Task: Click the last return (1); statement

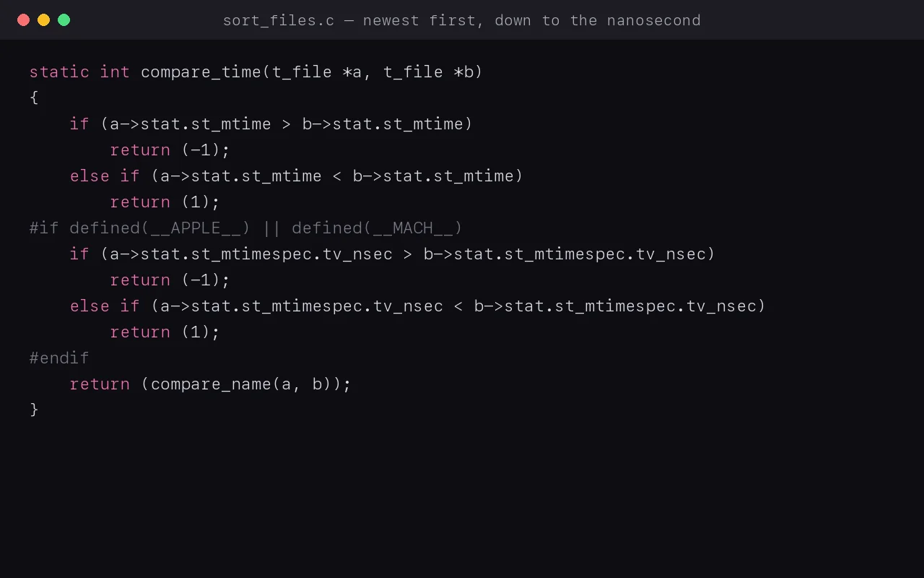Action: [165, 332]
